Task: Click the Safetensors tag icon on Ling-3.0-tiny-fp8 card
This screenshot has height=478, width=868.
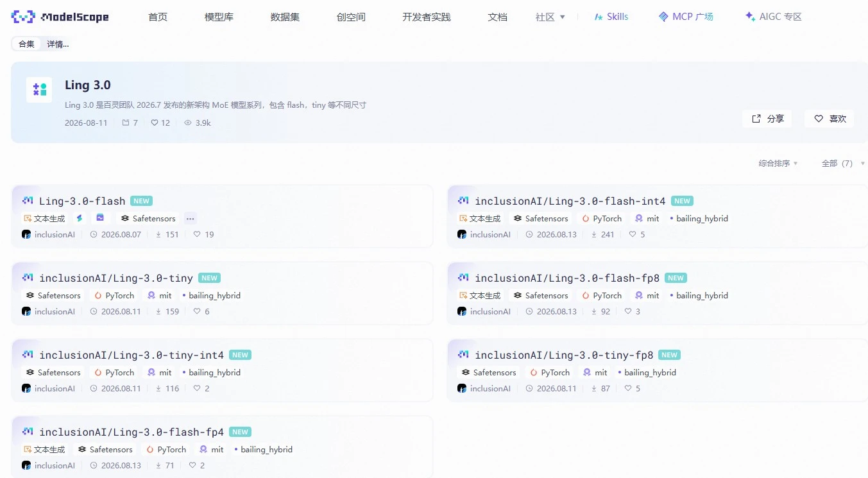Action: point(466,372)
